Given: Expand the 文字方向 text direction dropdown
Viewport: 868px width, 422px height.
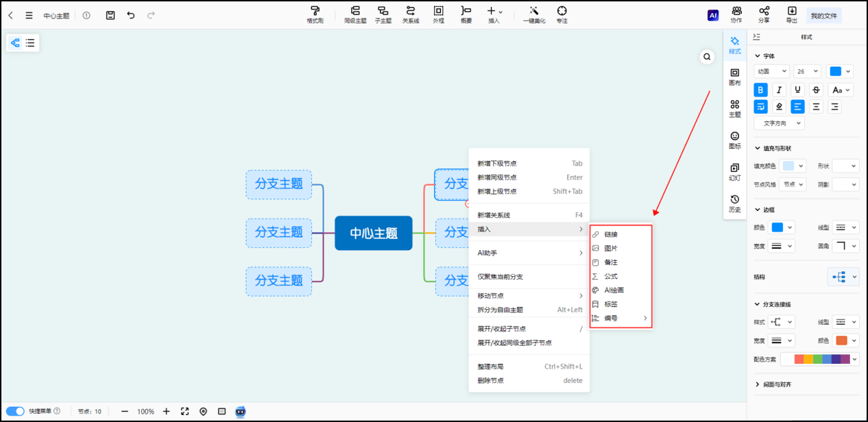Looking at the screenshot, I should (x=779, y=123).
